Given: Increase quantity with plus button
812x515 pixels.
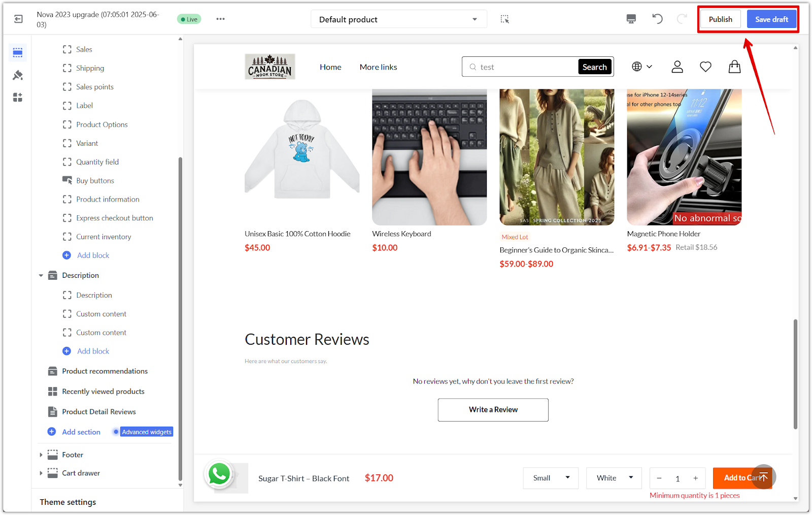Looking at the screenshot, I should [x=696, y=478].
